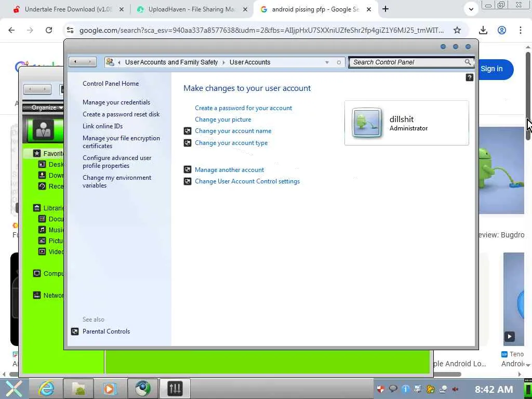Switch to UploadHaven File Sharing tab
The height and width of the screenshot is (399, 532).
(192, 9)
